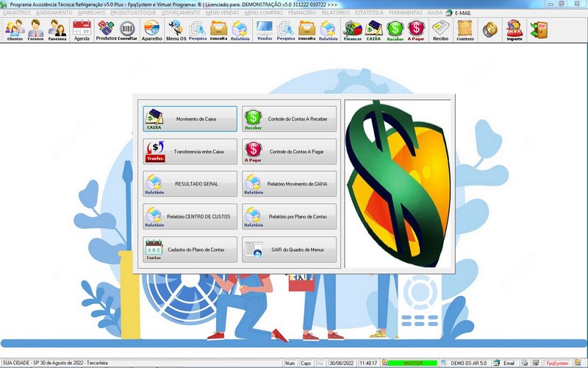Click SAIR do Quadro de Menus button
Viewport: 588px width, 368px height.
pos(289,250)
